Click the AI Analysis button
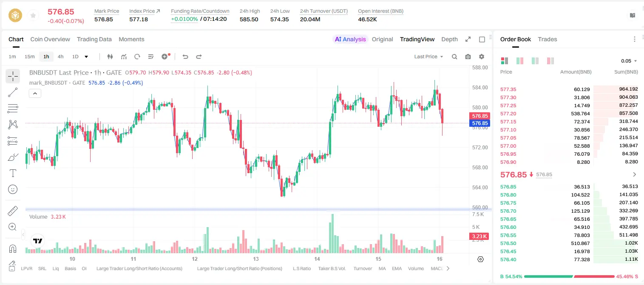This screenshot has height=285, width=644. 350,39
